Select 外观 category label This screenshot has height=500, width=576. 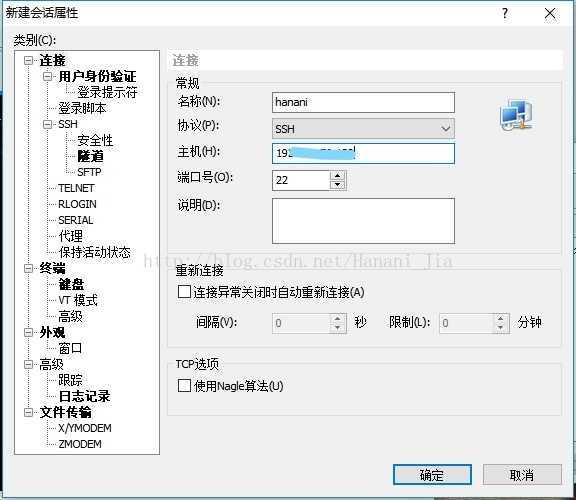(x=52, y=332)
